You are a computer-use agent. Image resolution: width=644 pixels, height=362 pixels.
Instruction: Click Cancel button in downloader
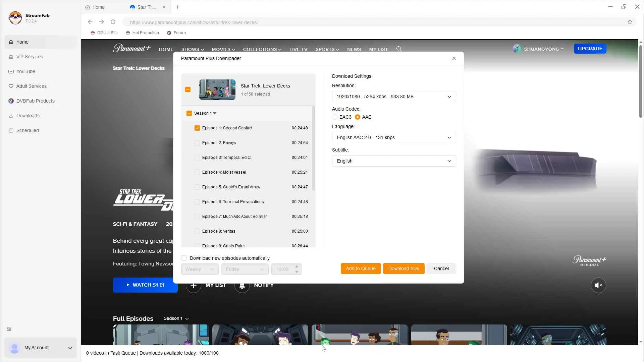pyautogui.click(x=441, y=268)
